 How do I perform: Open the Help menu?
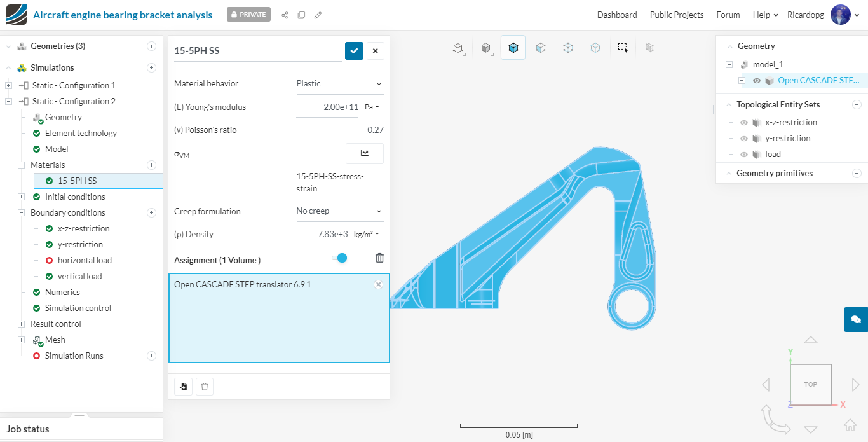765,15
